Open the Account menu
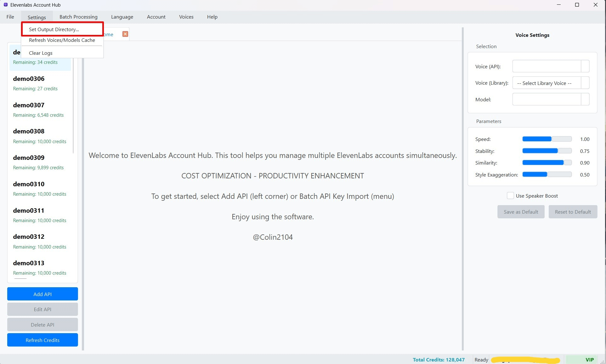Viewport: 606px width, 364px height. 156,17
